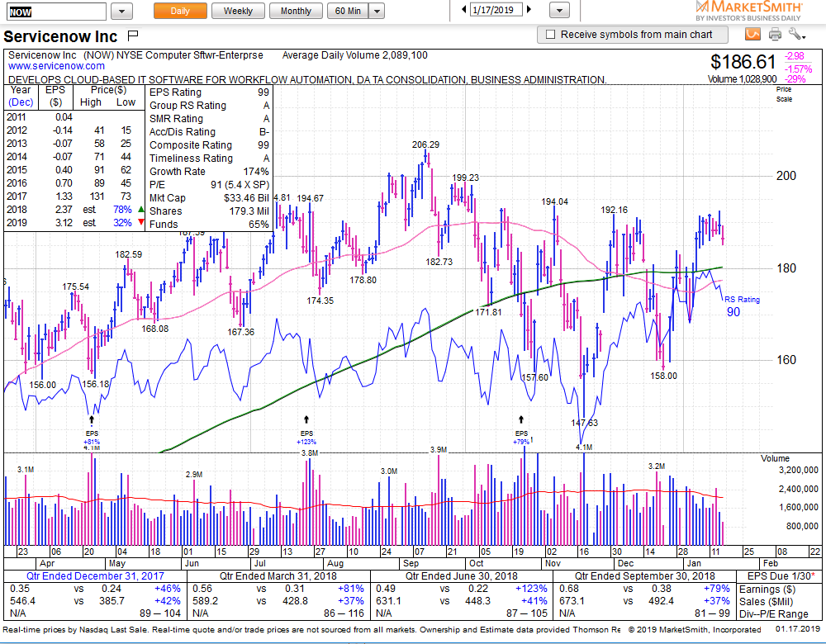Click the Volume 1,028,900 text
Image resolution: width=826 pixels, height=644 pixels.
tap(743, 79)
